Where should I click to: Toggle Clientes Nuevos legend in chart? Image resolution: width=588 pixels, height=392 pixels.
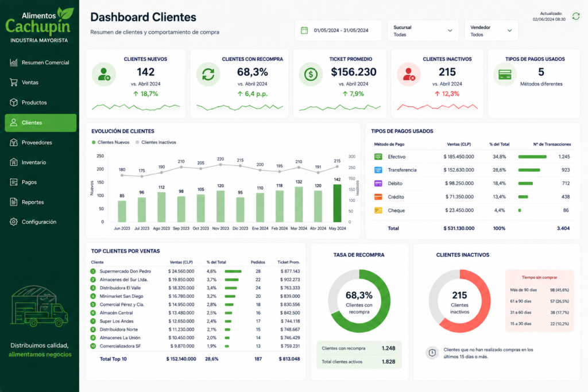pyautogui.click(x=111, y=142)
